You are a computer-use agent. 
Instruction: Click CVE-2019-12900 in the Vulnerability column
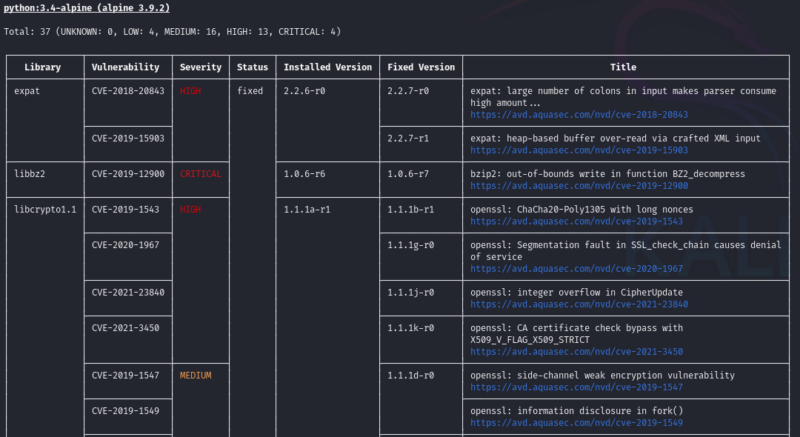[127, 173]
